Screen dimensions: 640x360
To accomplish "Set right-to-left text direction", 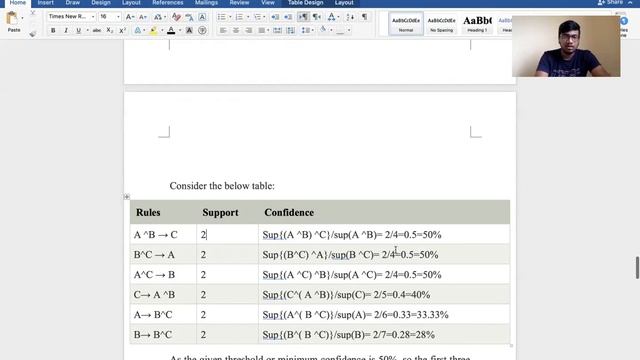I will pos(316,17).
